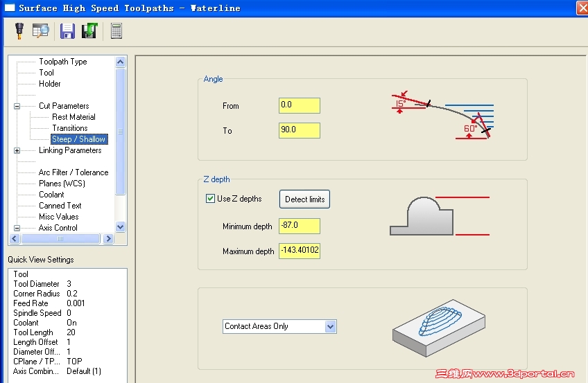Expand the Linking Parameters tree node

coord(17,150)
